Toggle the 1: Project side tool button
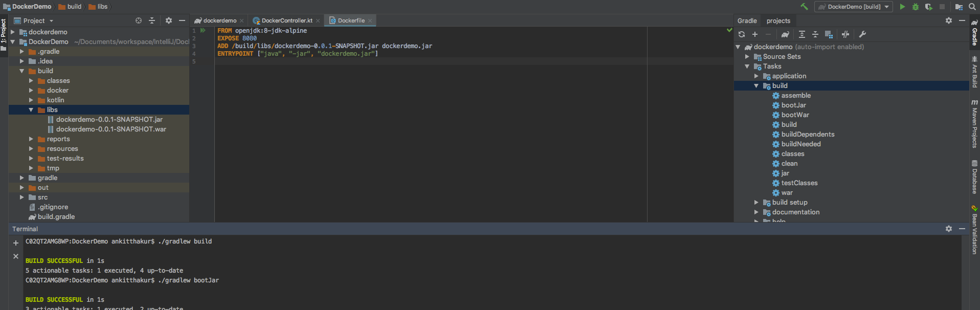This screenshot has height=310, width=980. pos(4,34)
